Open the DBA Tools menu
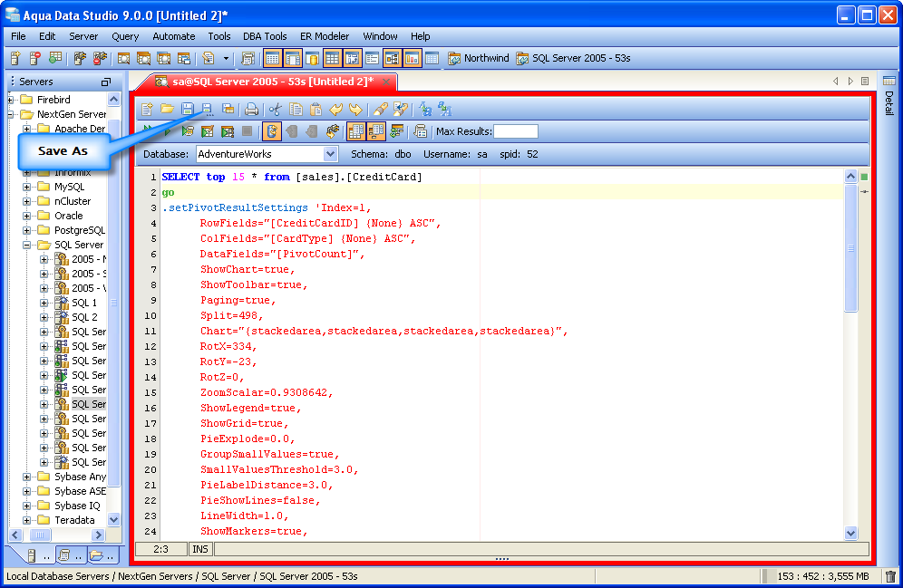Screen dimensions: 903x588 pyautogui.click(x=265, y=36)
